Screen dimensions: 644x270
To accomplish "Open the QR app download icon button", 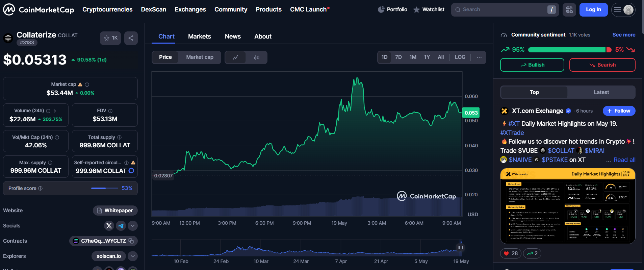I will 569,10.
